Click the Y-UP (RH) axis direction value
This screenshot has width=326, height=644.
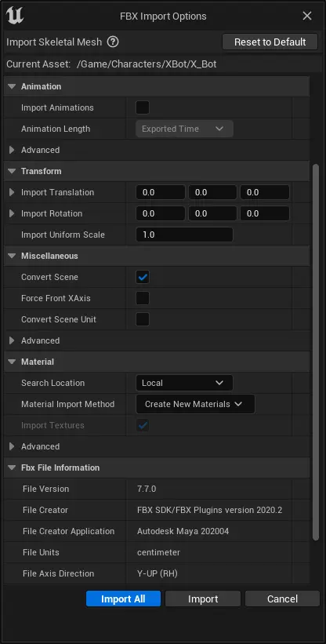157,573
